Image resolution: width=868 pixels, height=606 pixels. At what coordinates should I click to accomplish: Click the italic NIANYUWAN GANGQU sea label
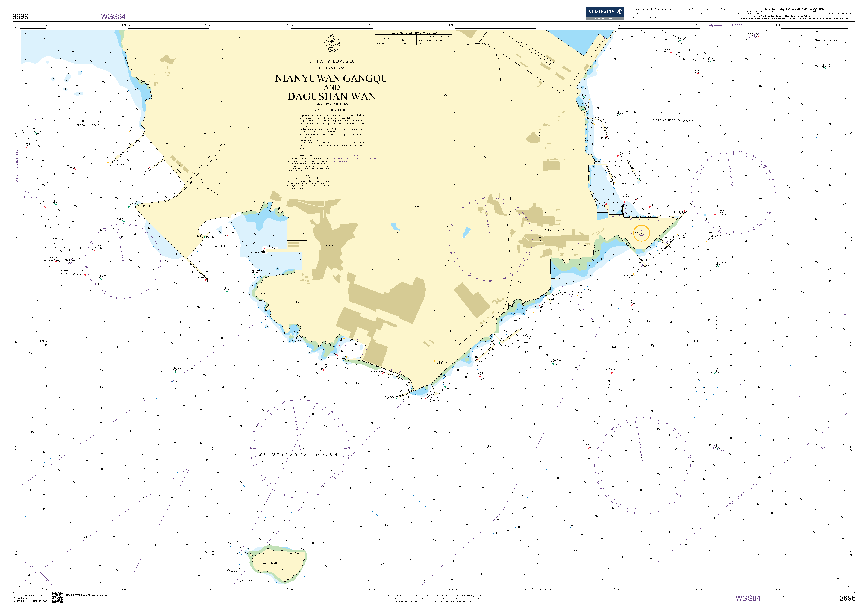(x=673, y=120)
